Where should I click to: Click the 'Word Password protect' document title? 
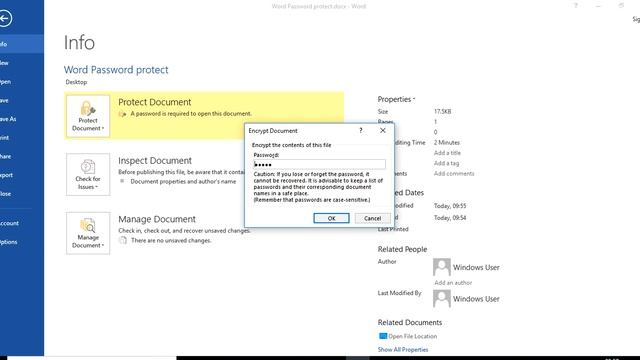pos(116,70)
